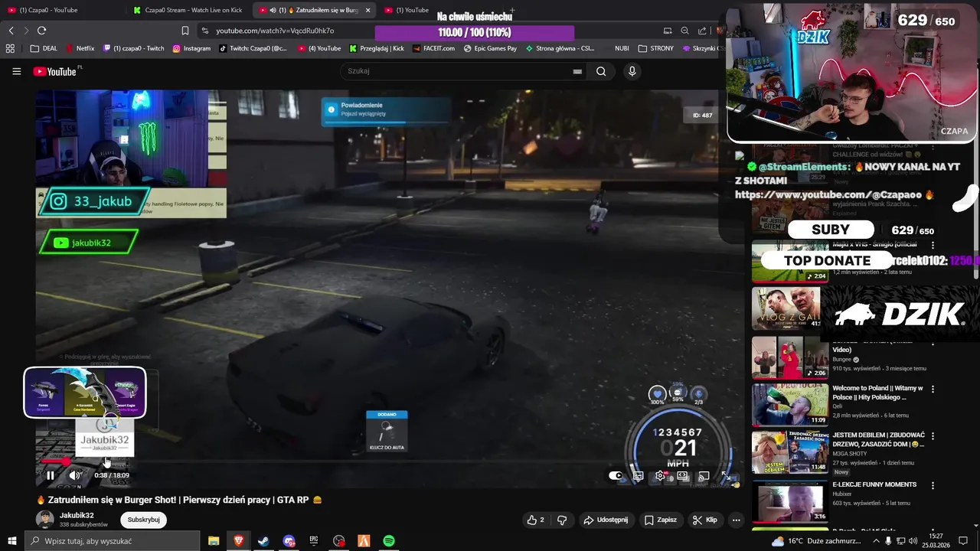Dislike the video with the thumbs-down button

(562, 520)
